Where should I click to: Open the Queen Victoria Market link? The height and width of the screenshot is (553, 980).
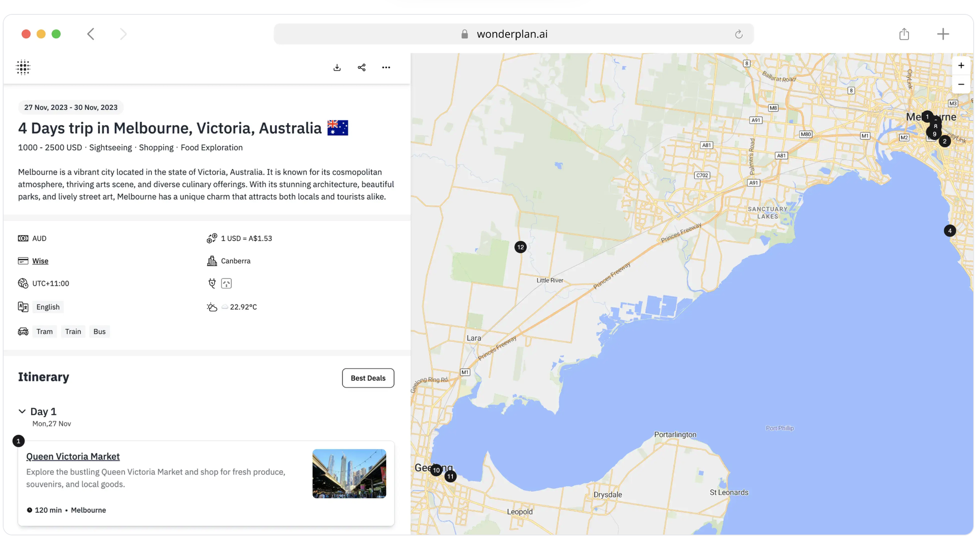click(73, 456)
